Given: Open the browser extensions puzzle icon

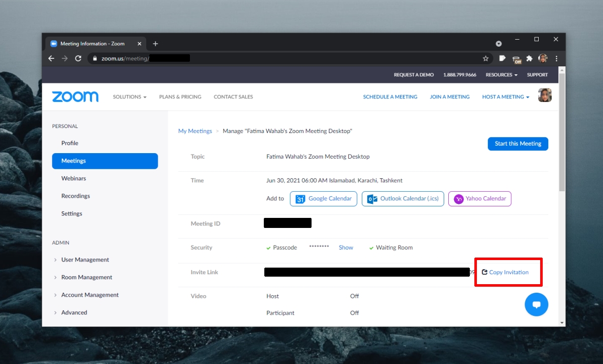Looking at the screenshot, I should tap(529, 58).
